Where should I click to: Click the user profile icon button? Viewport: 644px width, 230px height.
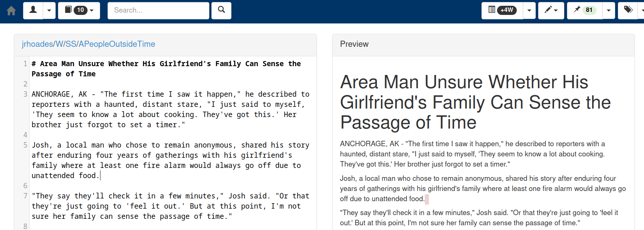(33, 10)
